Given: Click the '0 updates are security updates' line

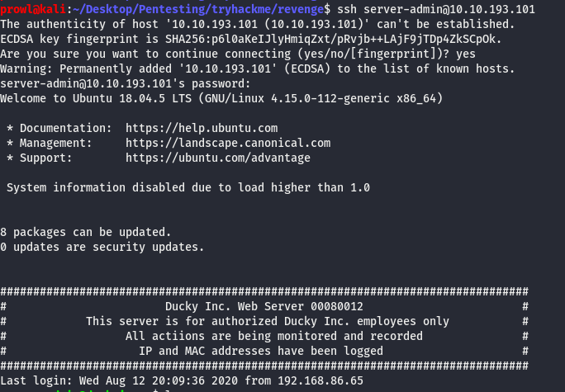Looking at the screenshot, I should click(102, 247).
